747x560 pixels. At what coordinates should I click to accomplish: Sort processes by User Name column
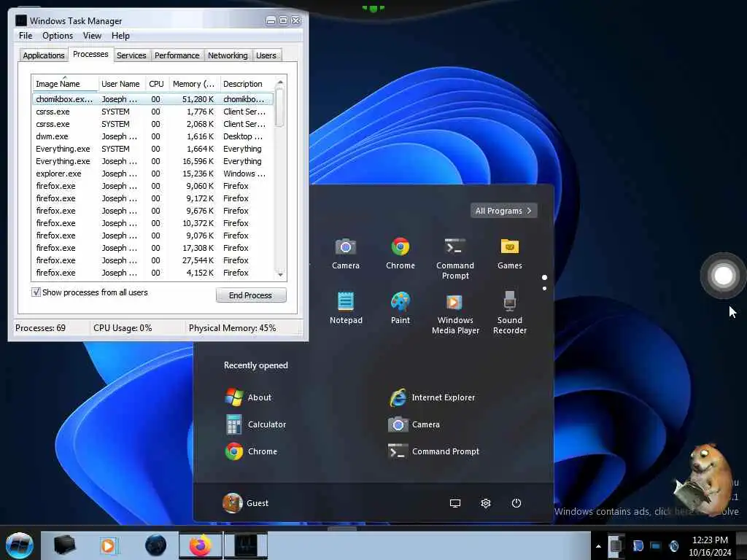coord(121,84)
